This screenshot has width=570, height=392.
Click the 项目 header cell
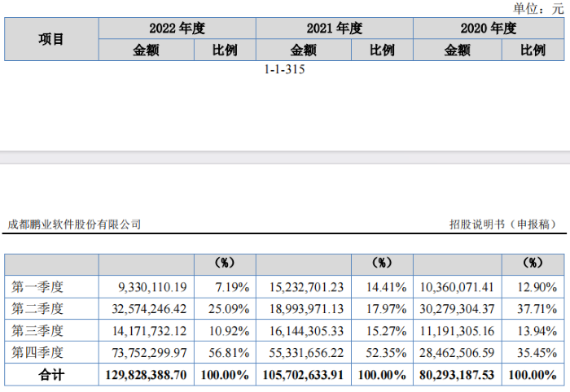(x=51, y=39)
